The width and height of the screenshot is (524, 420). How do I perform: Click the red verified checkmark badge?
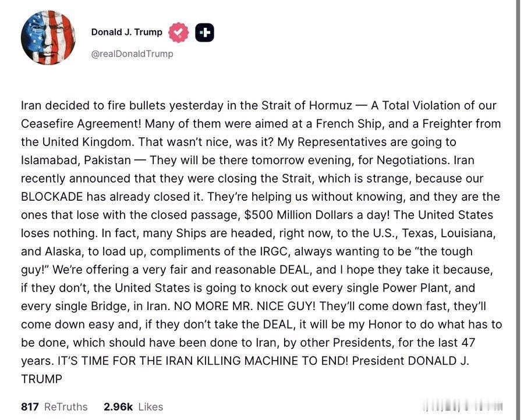click(x=179, y=33)
